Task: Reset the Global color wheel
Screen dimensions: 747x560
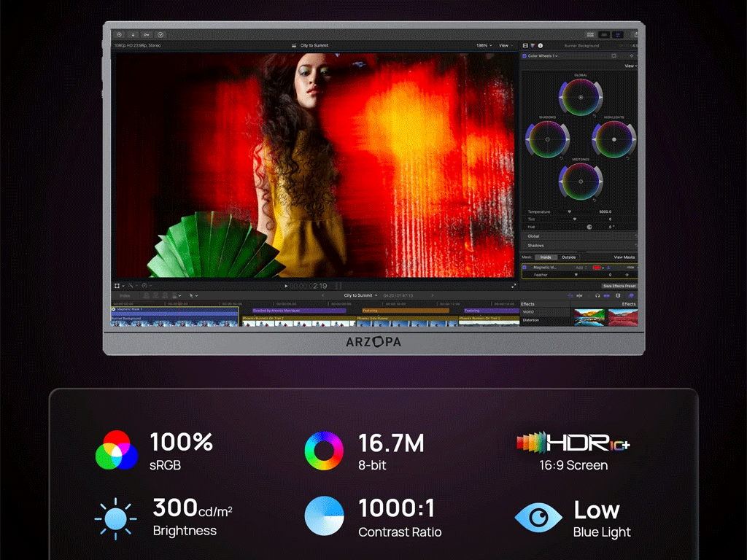Action: pos(595,116)
